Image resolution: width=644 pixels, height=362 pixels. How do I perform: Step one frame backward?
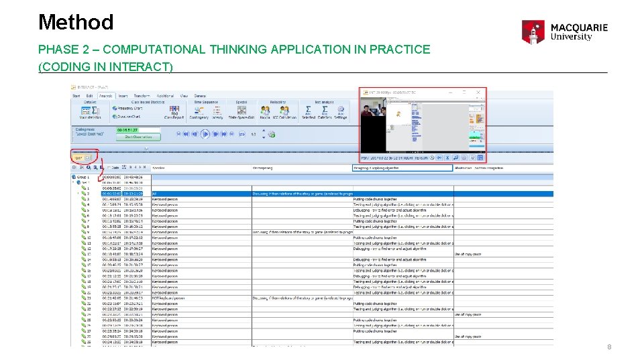coord(195,134)
